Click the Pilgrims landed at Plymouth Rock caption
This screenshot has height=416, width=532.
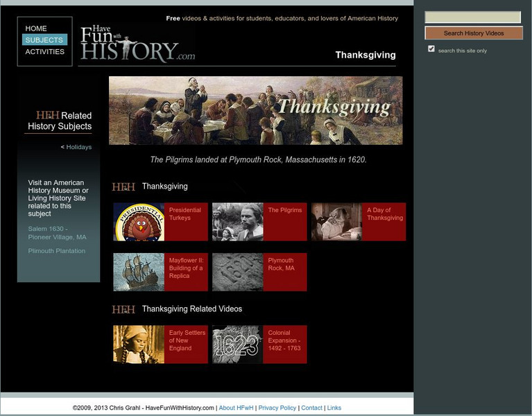pyautogui.click(x=259, y=159)
